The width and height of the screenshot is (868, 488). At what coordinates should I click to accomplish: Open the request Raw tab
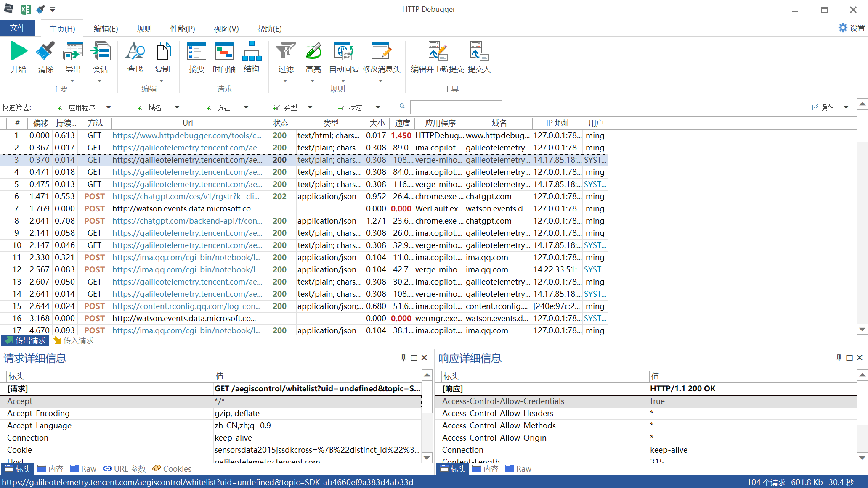(x=83, y=469)
